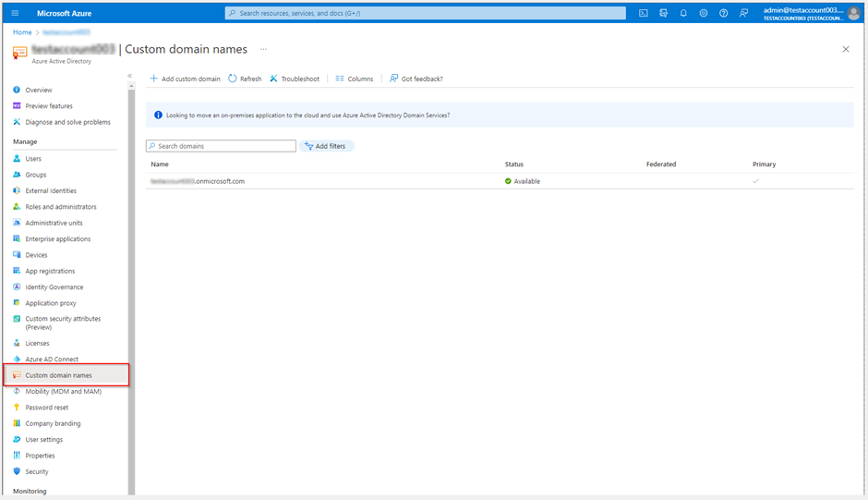Open Identity Governance
The image size is (868, 500).
[48, 287]
